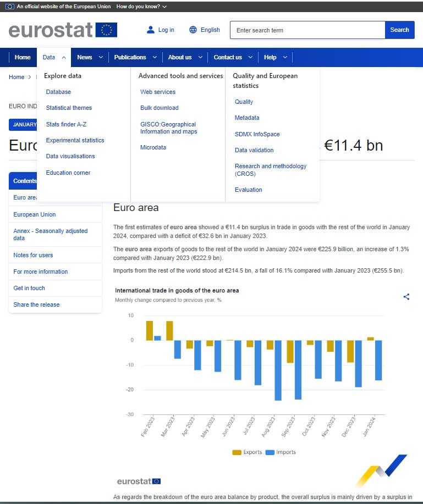Expand the About us menu chevron
This screenshot has width=423, height=504.
point(200,57)
